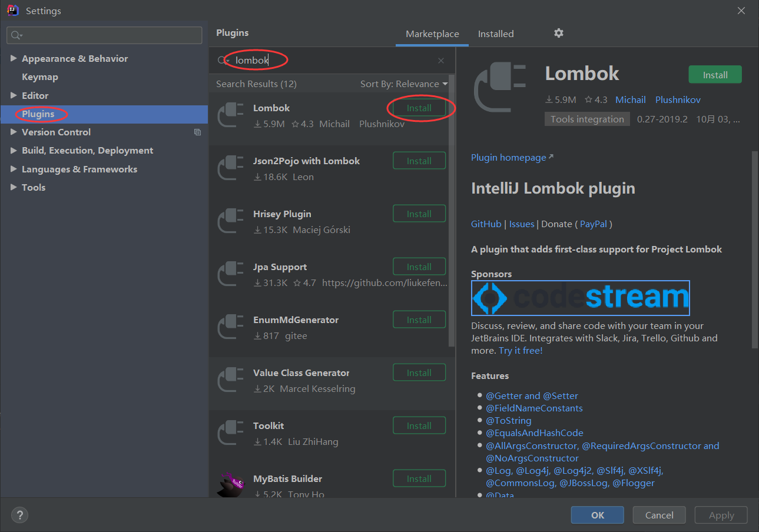The height and width of the screenshot is (532, 759).
Task: Select Plugins in settings tree
Action: [x=104, y=114]
